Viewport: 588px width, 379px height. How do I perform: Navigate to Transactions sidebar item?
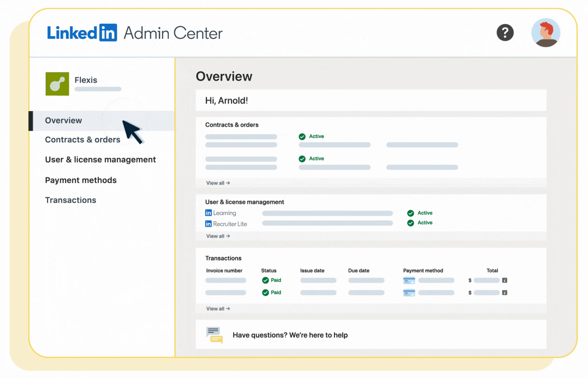click(x=71, y=200)
